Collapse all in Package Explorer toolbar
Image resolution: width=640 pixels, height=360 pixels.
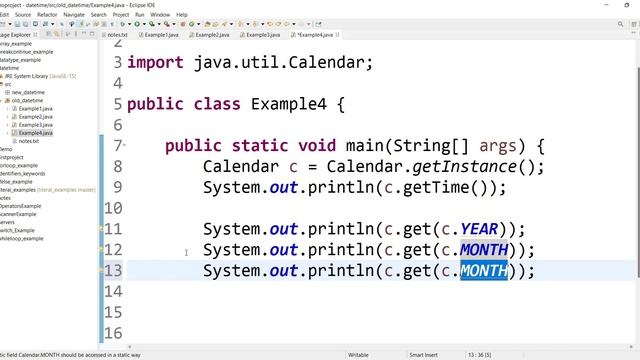48,34
